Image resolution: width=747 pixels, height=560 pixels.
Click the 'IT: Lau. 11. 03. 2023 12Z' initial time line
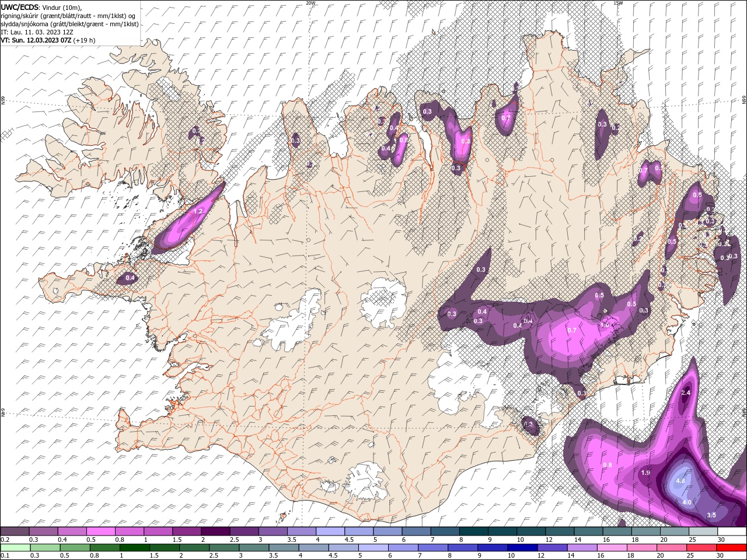pyautogui.click(x=37, y=32)
